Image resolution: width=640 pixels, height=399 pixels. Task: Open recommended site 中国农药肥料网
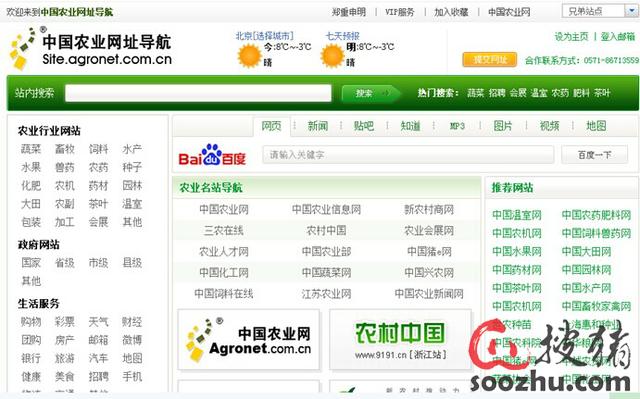[x=596, y=215]
